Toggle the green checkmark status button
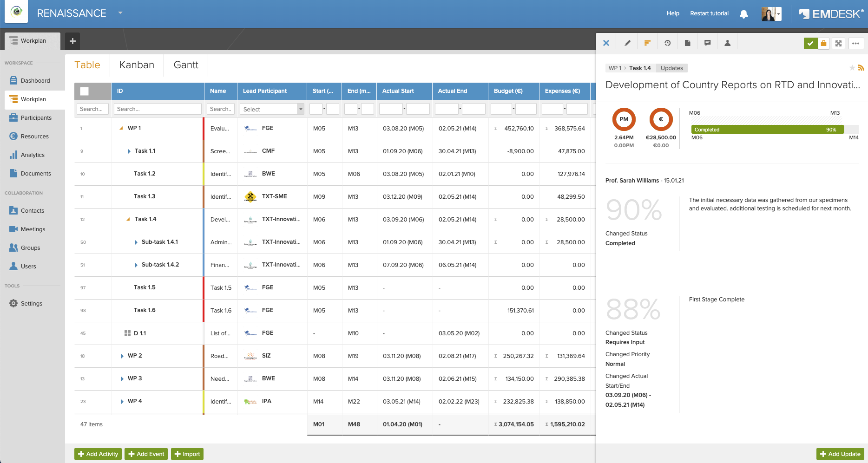Screen dimensions: 868x463 point(811,43)
